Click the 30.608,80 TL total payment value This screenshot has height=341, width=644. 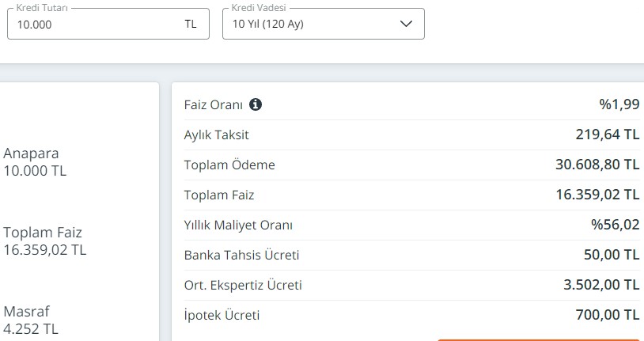tap(597, 165)
